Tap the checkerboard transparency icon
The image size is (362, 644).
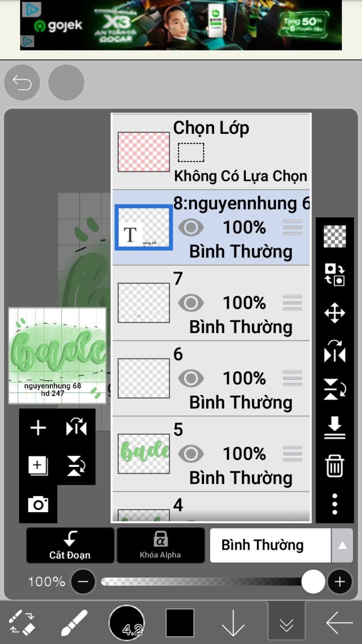[x=334, y=236]
